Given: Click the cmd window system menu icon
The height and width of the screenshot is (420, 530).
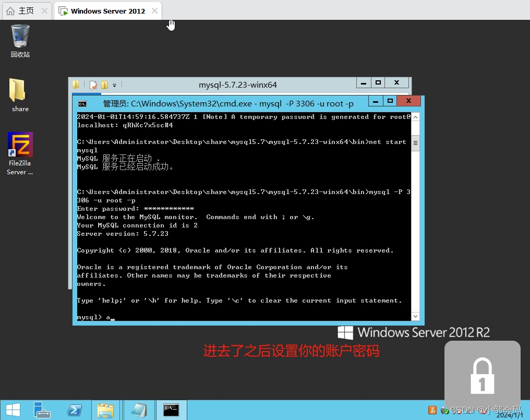Looking at the screenshot, I should pos(82,104).
